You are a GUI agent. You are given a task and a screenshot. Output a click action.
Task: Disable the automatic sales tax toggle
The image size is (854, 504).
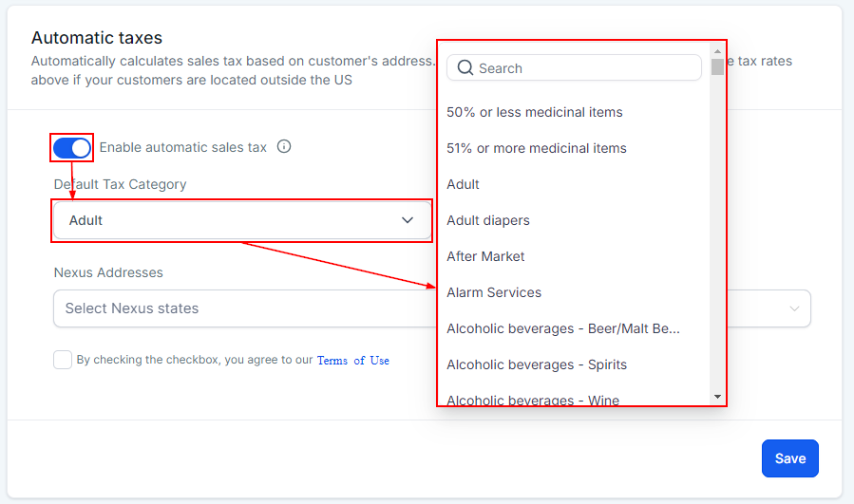(72, 147)
